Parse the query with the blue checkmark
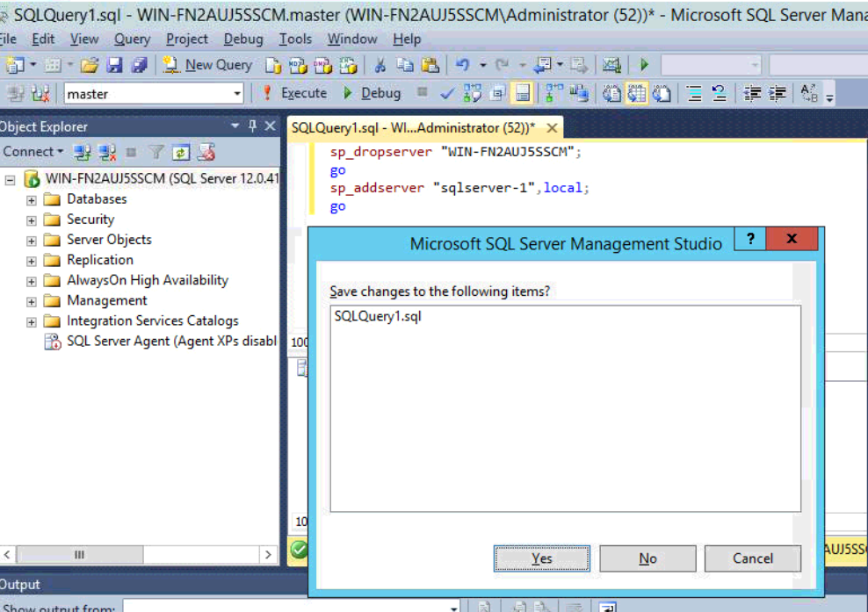 [447, 94]
